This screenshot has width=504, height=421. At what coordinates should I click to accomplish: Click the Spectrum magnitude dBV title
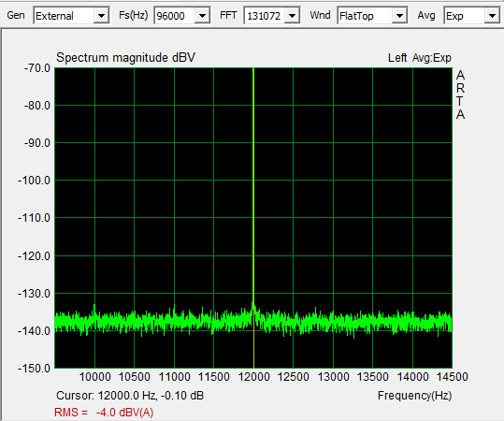[125, 58]
